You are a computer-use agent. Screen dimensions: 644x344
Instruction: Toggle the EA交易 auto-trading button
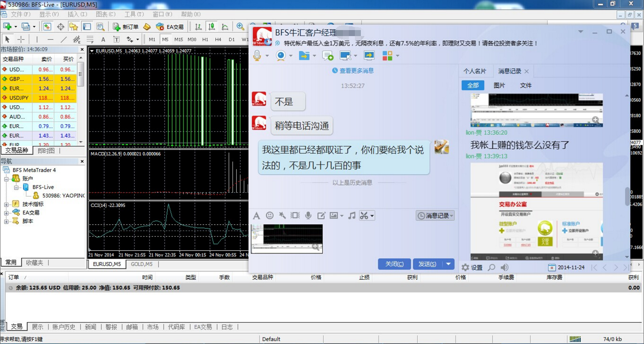coord(170,27)
